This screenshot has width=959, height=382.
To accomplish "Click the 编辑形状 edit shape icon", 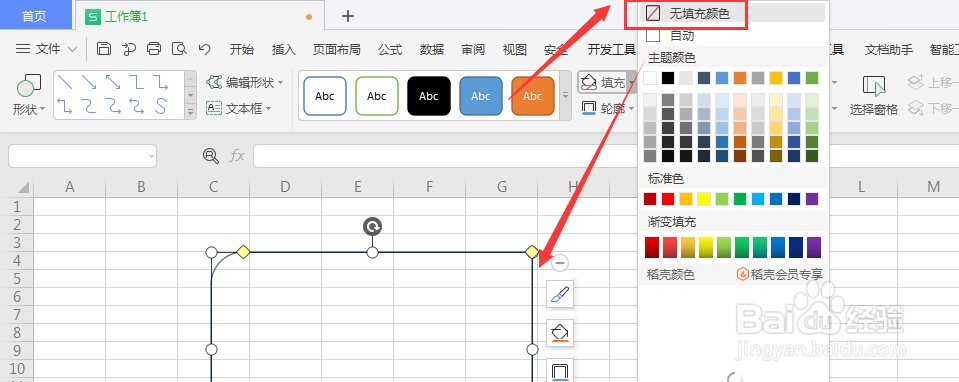I will pos(214,82).
